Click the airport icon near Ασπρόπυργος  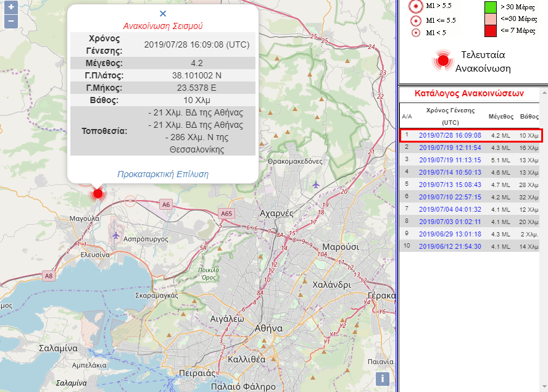click(x=117, y=235)
